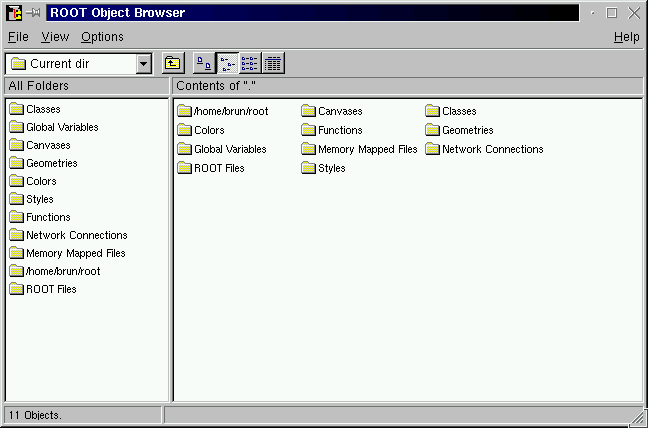Open the Current dir dropdown arrow
Viewport: 648px width, 428px height.
click(x=143, y=64)
